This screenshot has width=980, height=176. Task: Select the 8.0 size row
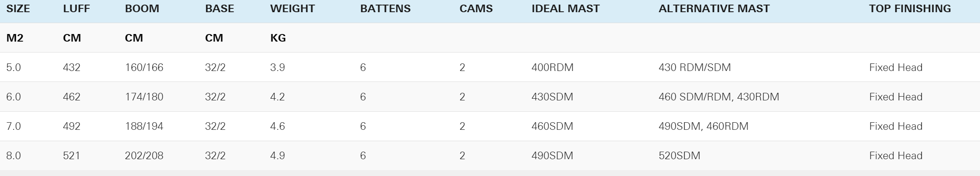pyautogui.click(x=490, y=155)
